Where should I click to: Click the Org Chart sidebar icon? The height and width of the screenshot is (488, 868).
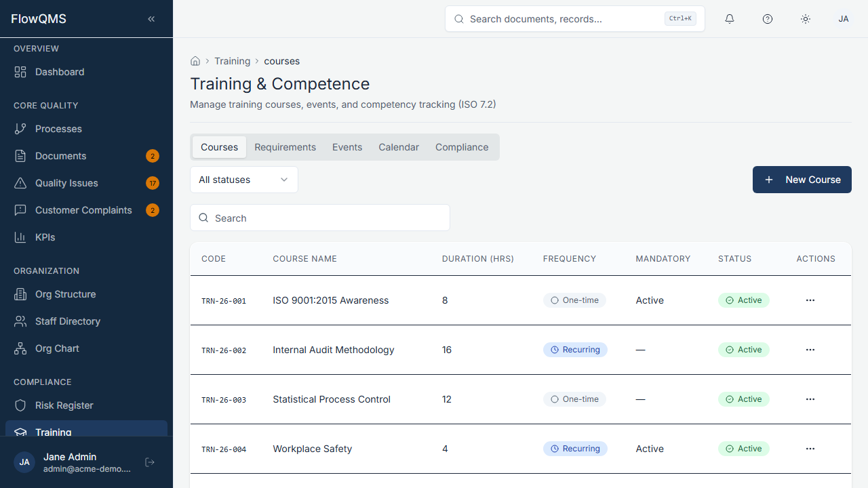point(21,348)
